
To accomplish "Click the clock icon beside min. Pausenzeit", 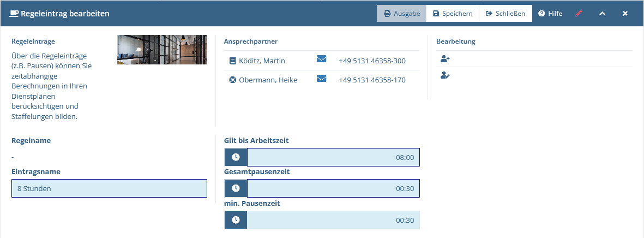I will [x=236, y=220].
